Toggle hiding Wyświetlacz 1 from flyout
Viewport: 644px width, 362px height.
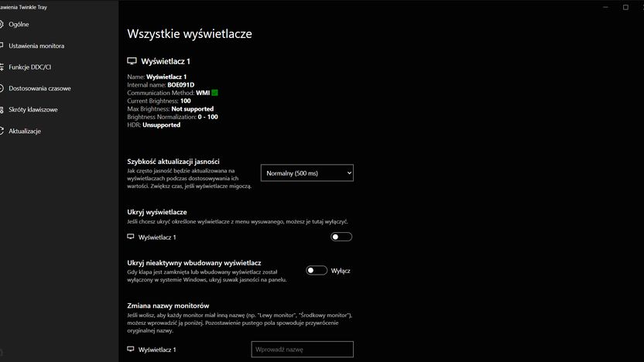click(341, 237)
